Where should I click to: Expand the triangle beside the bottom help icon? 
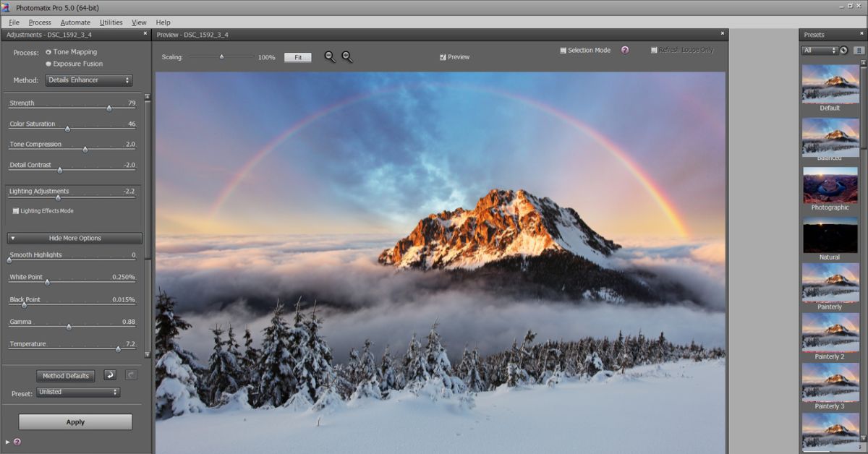click(8, 442)
